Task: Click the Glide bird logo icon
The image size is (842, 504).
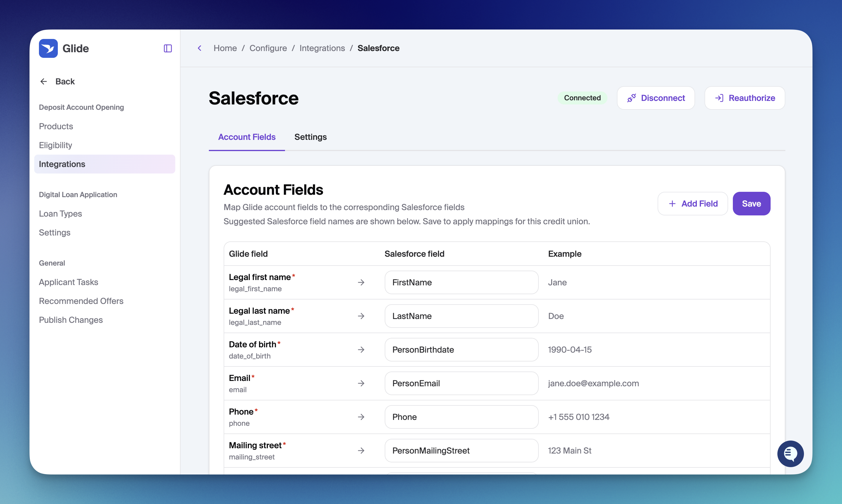Action: [48, 49]
